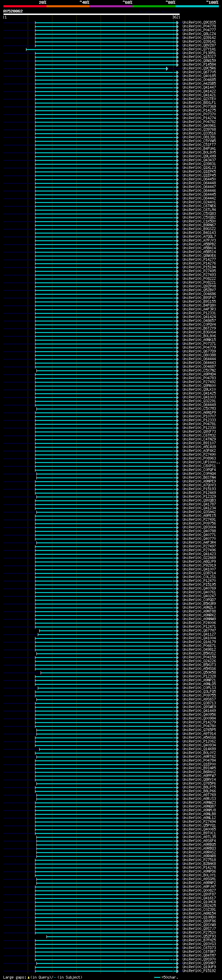
Task: Select the UniRef100_B8XLF1 label
Action: coord(199,103)
